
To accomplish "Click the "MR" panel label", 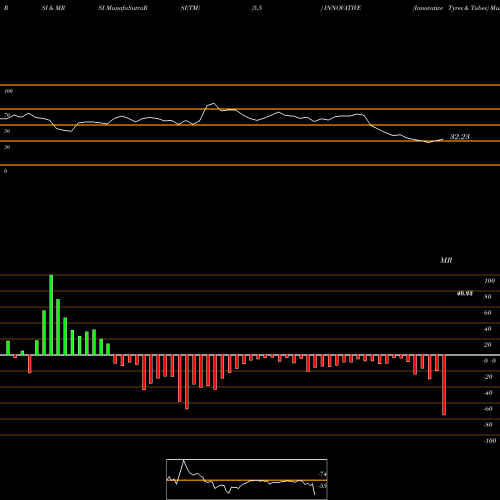I will 446,260.
